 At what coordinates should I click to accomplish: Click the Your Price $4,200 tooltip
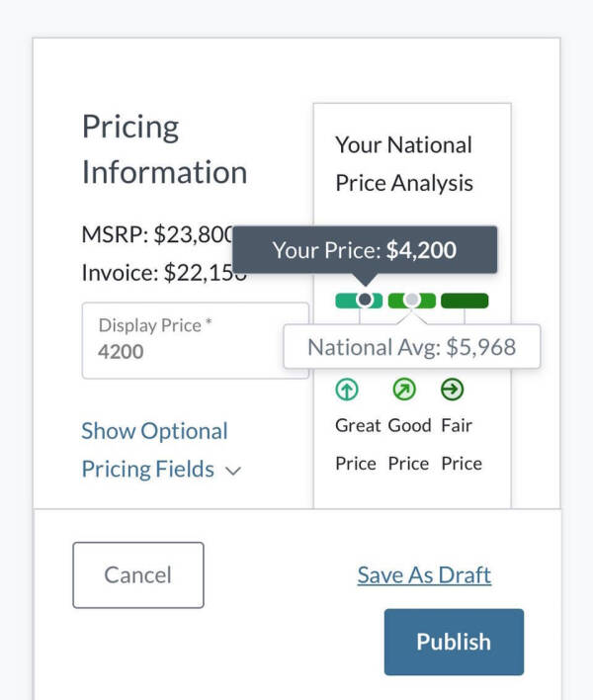pyautogui.click(x=365, y=250)
